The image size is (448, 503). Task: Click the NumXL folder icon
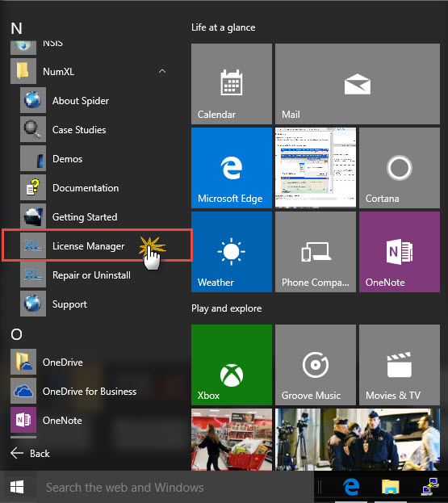coord(23,71)
